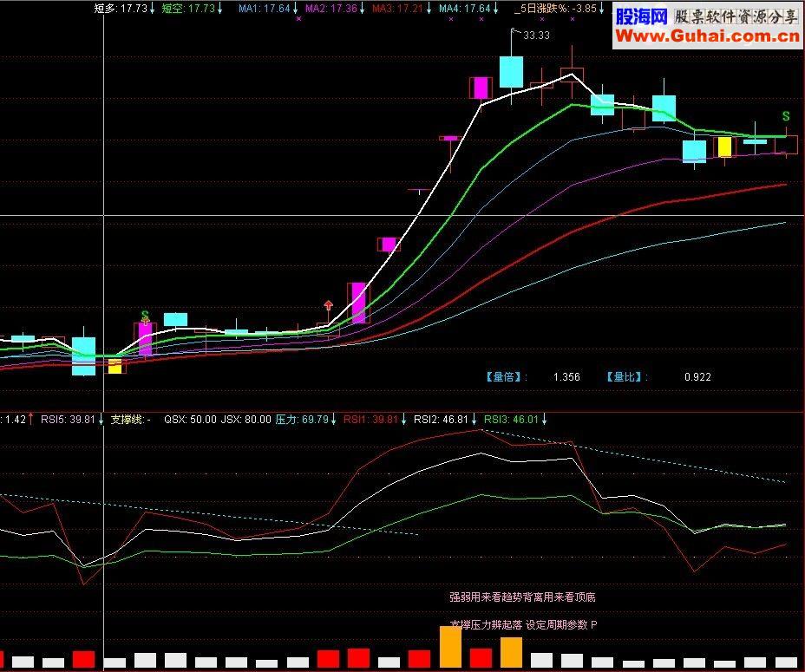This screenshot has height=672, width=805.
Task: Click the down arrow after MA3: 17.21
Action: pos(429,9)
